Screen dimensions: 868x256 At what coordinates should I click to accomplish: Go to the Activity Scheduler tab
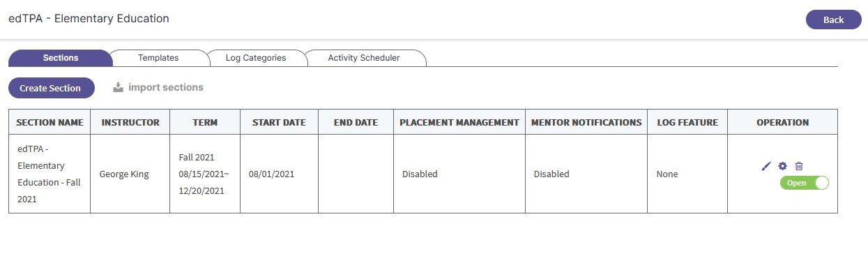364,58
